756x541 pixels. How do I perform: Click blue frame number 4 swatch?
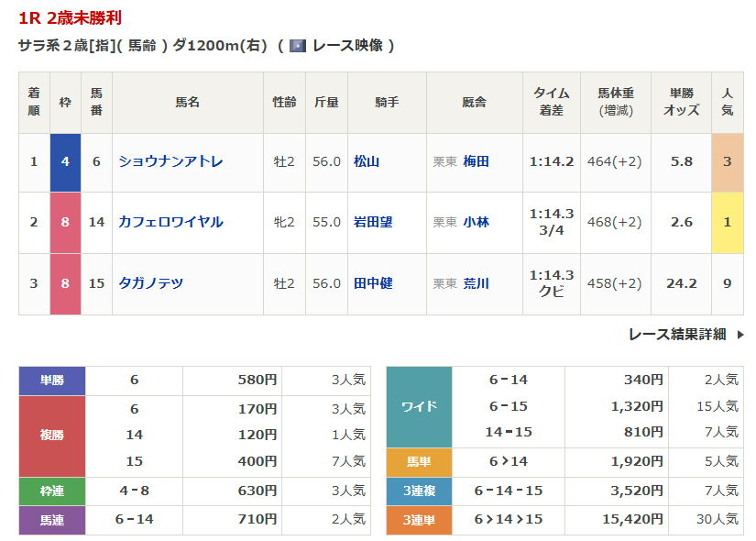coord(65,161)
